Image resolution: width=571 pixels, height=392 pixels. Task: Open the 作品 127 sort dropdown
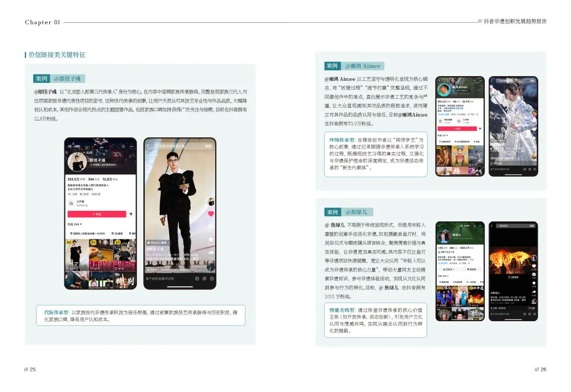(443, 135)
